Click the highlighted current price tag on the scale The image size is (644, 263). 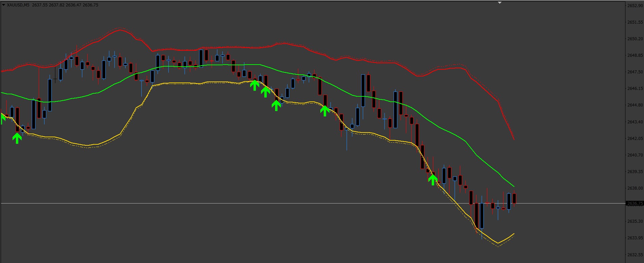(635, 204)
